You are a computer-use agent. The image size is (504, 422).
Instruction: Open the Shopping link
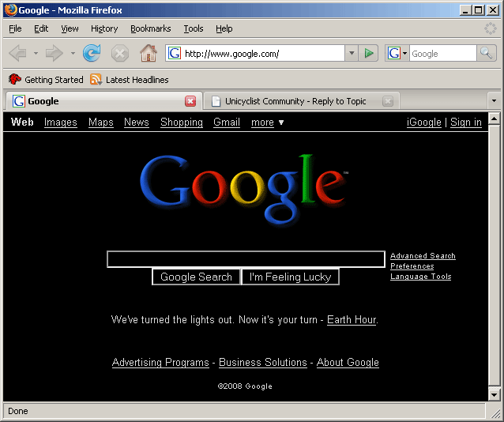click(x=182, y=122)
